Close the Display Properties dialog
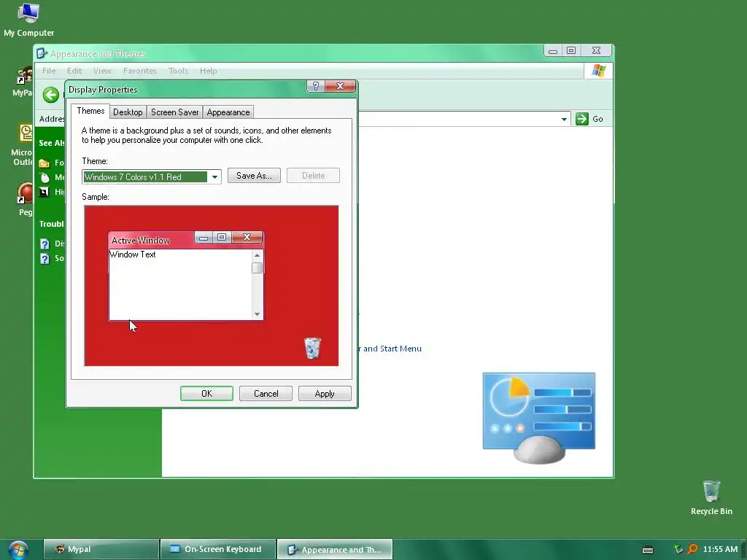 (x=340, y=86)
